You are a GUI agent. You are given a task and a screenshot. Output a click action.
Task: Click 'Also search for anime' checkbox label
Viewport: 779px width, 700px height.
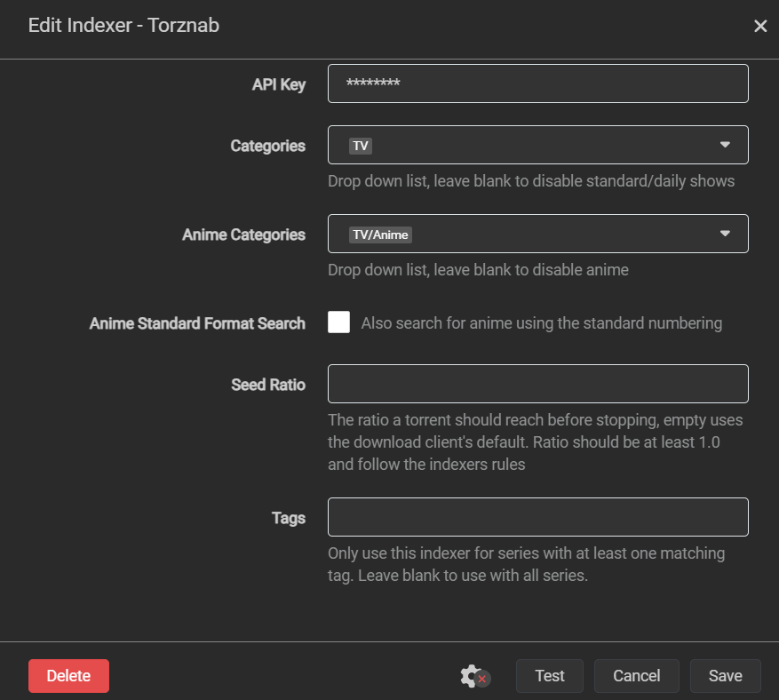pos(541,323)
